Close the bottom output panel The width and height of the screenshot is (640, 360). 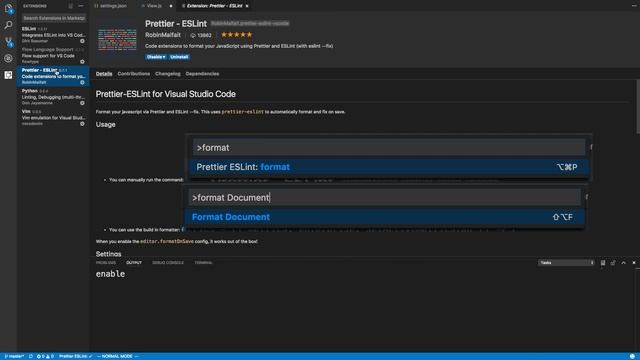click(634, 263)
